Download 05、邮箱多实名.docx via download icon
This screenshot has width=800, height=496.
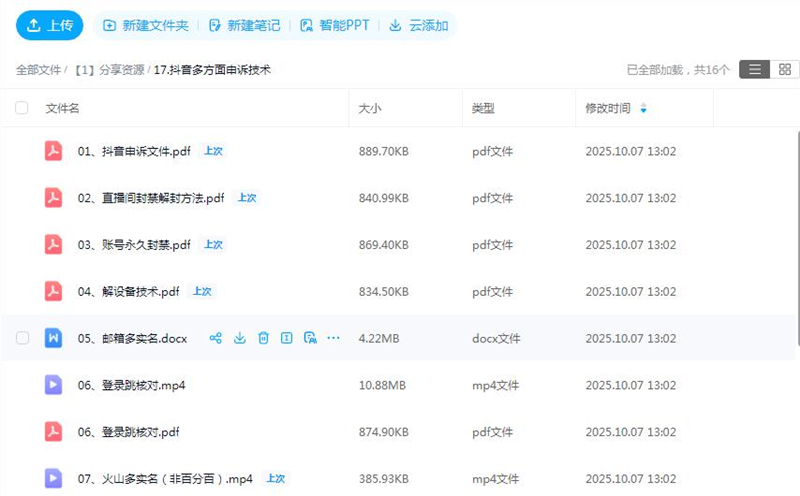[x=239, y=338]
